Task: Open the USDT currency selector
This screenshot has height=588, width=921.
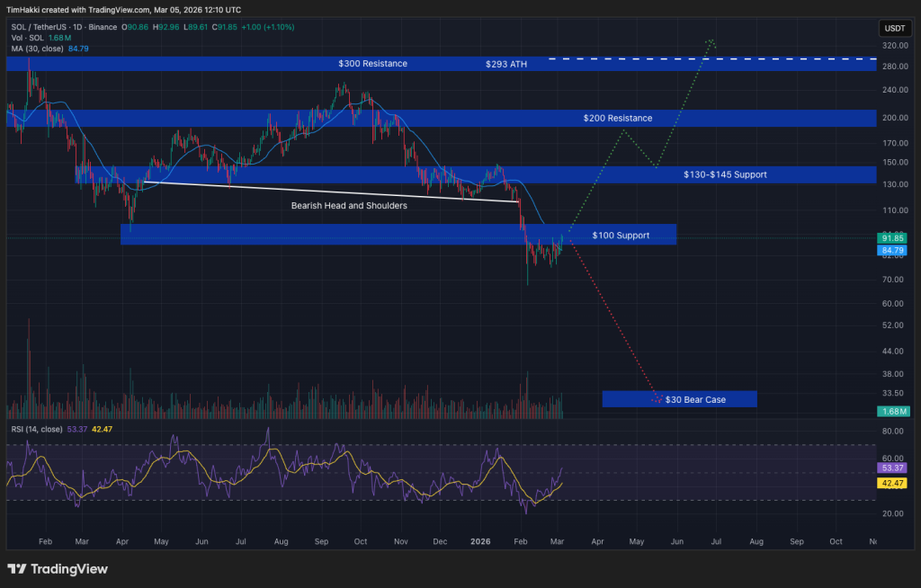Action: [895, 28]
